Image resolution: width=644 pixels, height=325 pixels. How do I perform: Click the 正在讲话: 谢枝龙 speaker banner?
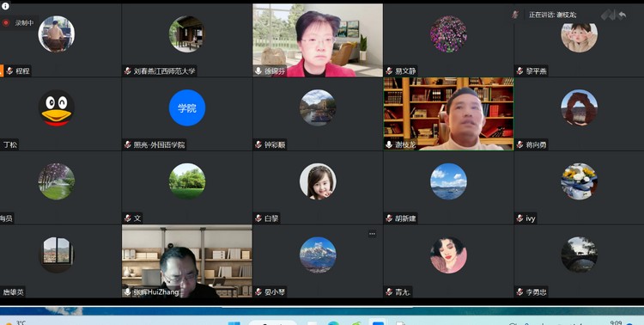coord(552,15)
